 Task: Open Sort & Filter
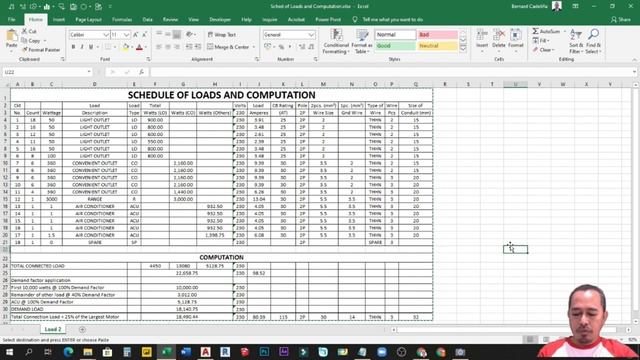[x=576, y=42]
